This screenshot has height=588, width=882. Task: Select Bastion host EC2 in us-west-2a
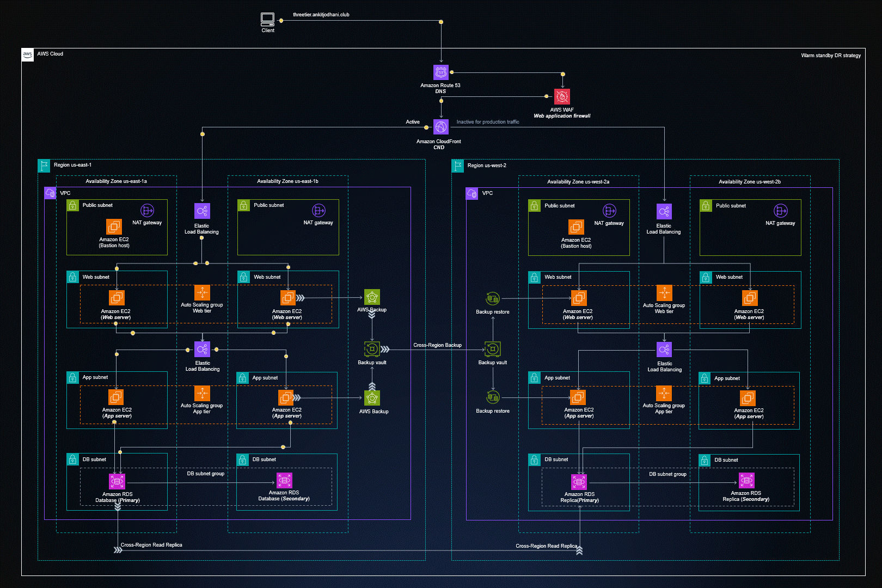coord(576,227)
